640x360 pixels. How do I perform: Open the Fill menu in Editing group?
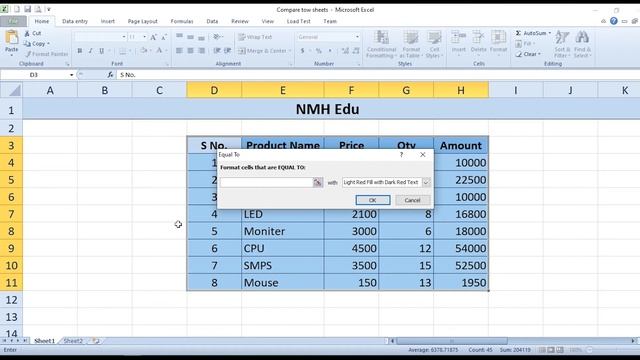pos(525,43)
